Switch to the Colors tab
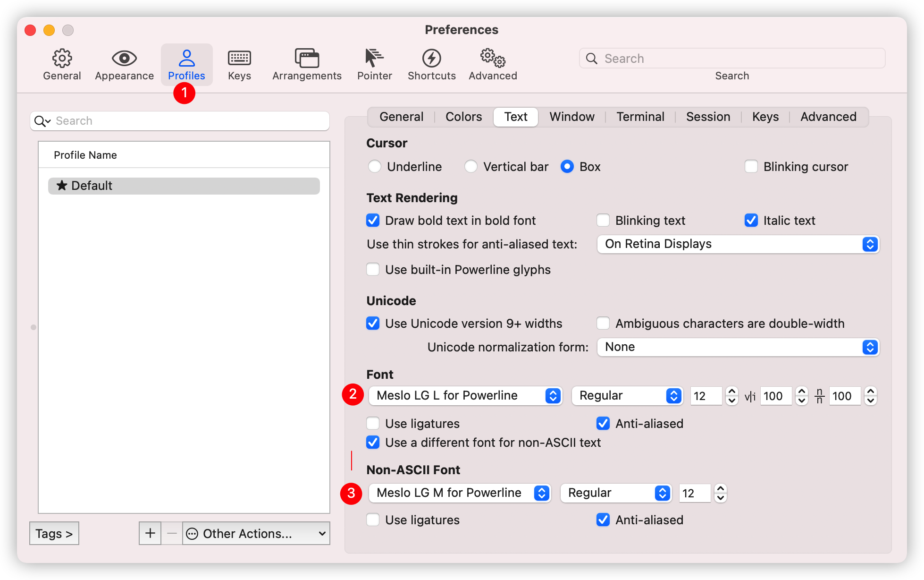This screenshot has height=580, width=924. pyautogui.click(x=463, y=117)
